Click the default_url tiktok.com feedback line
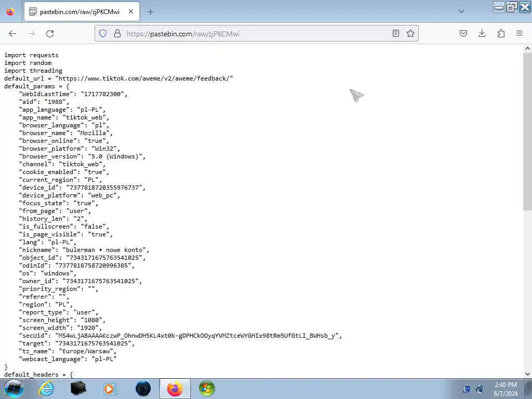Screen dimensions: 532x399 (x=119, y=78)
